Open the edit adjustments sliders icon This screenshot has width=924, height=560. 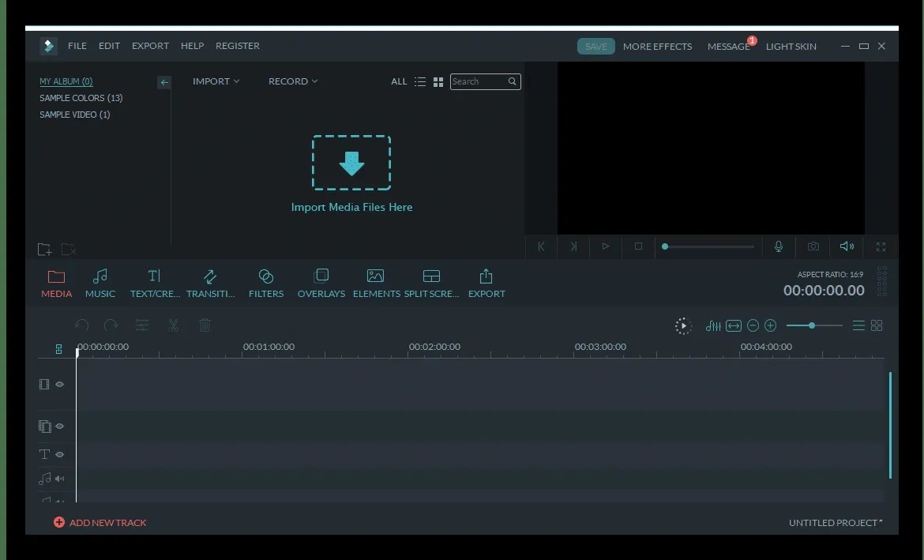pos(142,325)
